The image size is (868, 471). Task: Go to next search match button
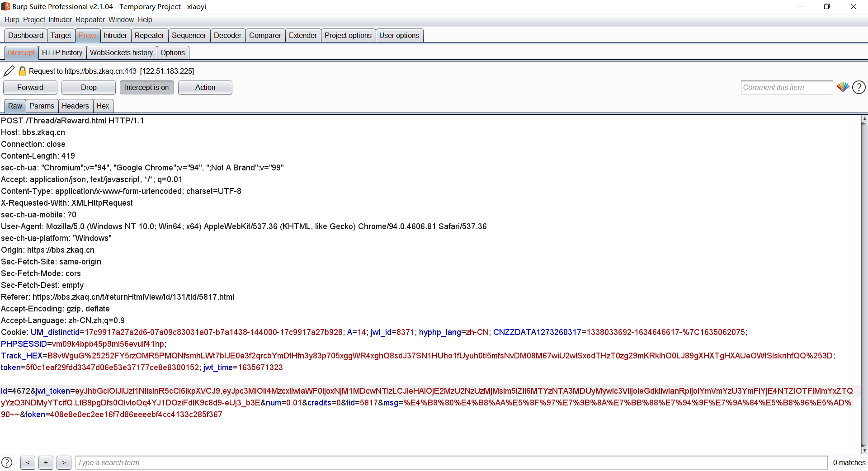coord(64,462)
